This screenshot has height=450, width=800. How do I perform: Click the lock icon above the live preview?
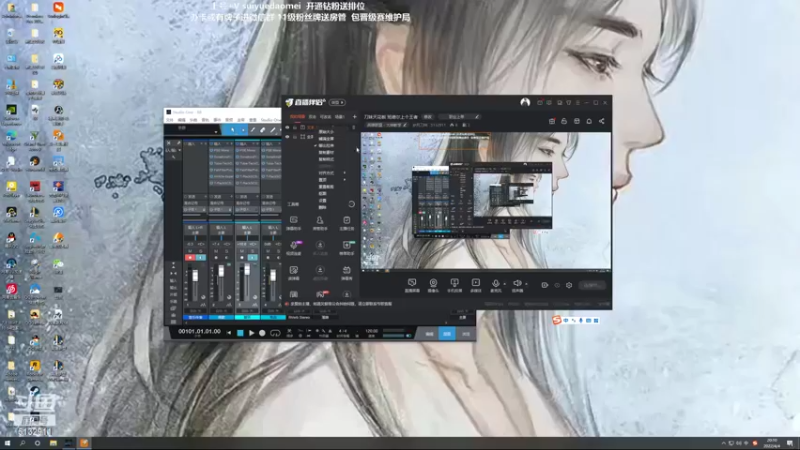[x=564, y=121]
